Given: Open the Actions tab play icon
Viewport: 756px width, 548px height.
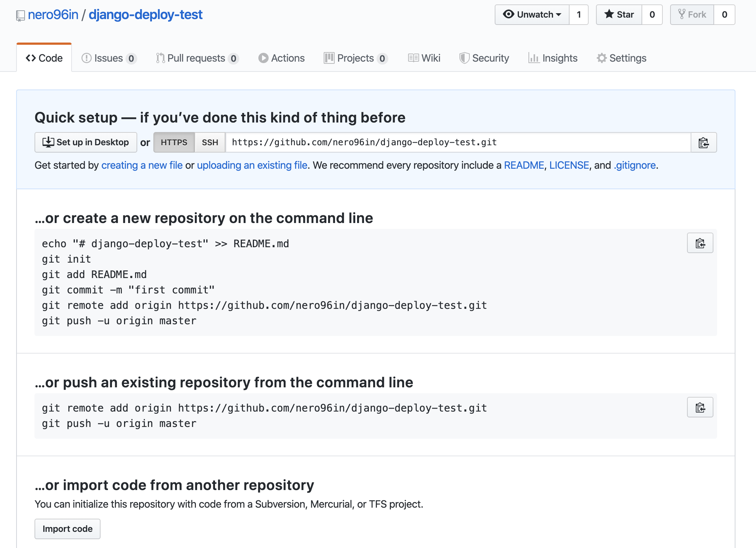Looking at the screenshot, I should (263, 58).
